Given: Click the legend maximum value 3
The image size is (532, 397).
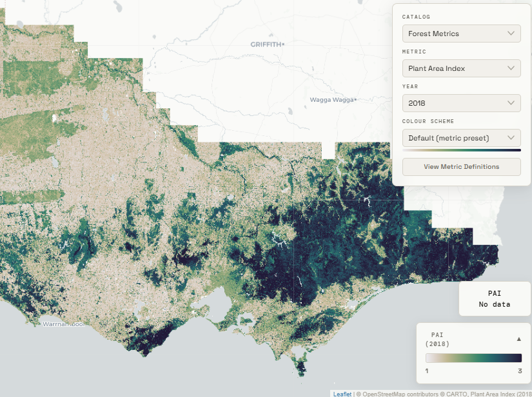Looking at the screenshot, I should pos(520,371).
